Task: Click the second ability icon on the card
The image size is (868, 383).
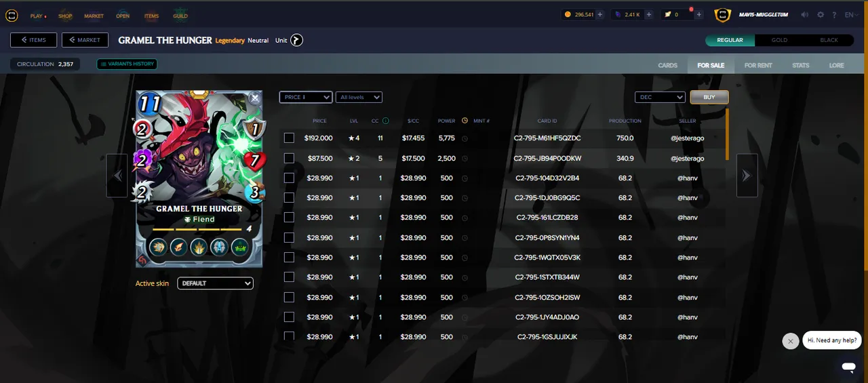Action: pos(179,247)
